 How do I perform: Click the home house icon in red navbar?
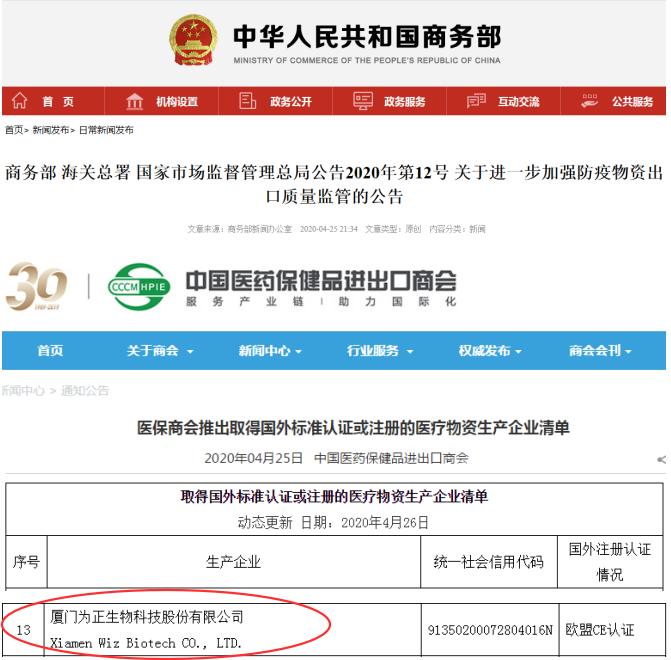19,101
